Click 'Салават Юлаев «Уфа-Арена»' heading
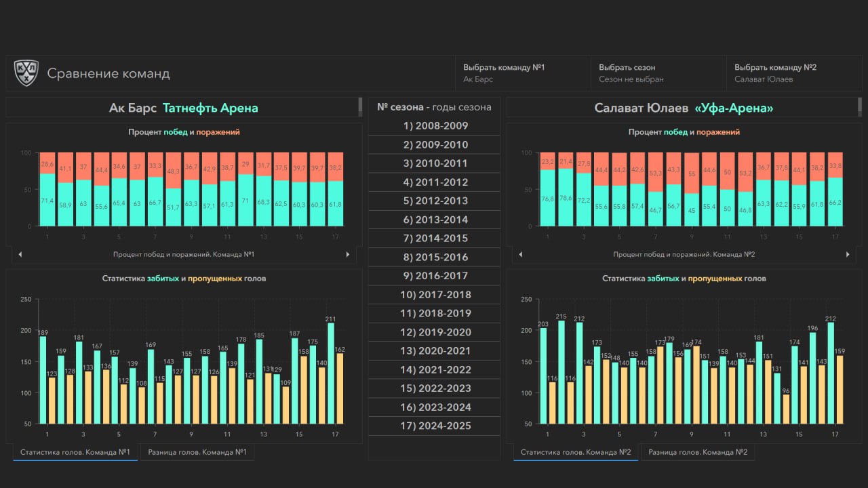Image resolution: width=868 pixels, height=488 pixels. pyautogui.click(x=684, y=108)
